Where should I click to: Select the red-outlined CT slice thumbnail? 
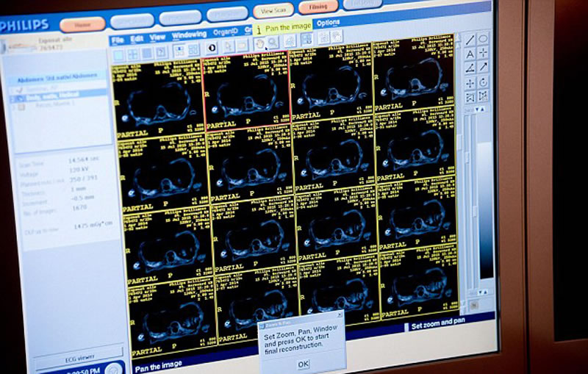coord(245,93)
